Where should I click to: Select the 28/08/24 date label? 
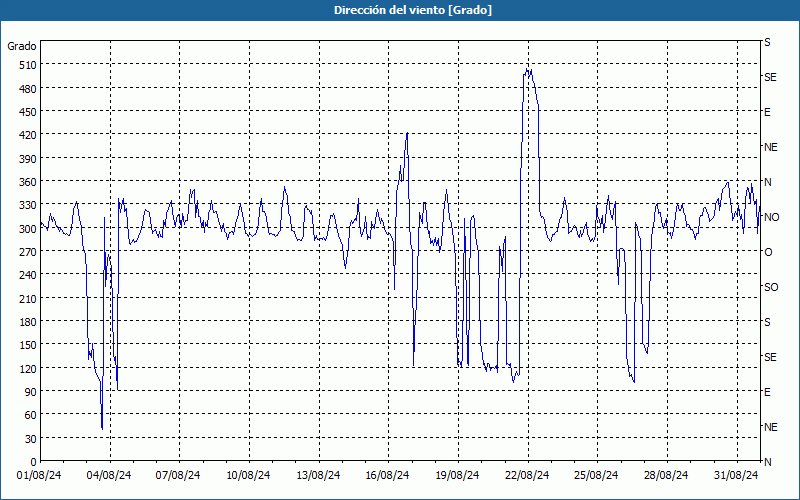(666, 476)
